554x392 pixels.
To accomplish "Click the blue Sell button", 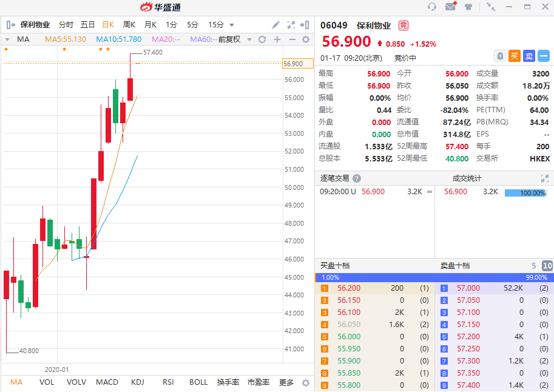I will (x=529, y=56).
